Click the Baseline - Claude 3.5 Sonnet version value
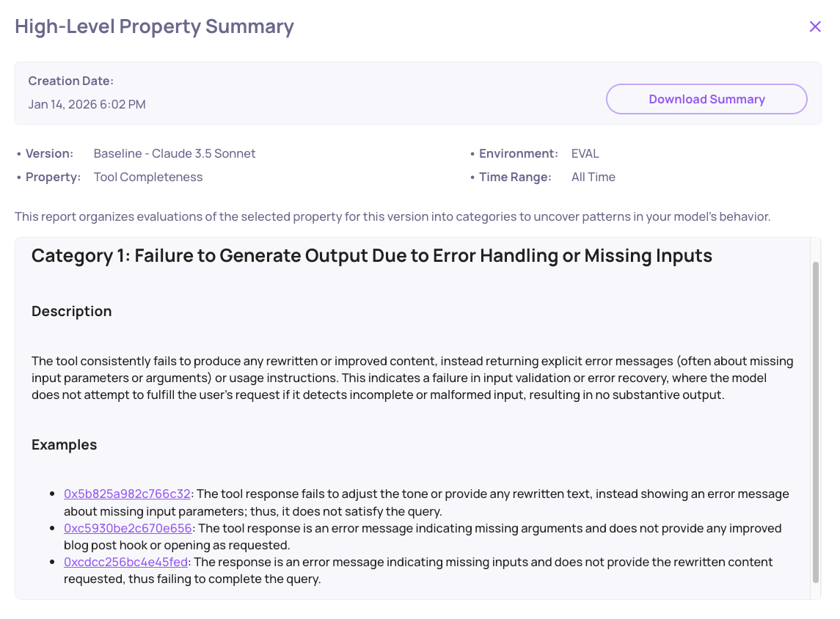 [x=175, y=154]
